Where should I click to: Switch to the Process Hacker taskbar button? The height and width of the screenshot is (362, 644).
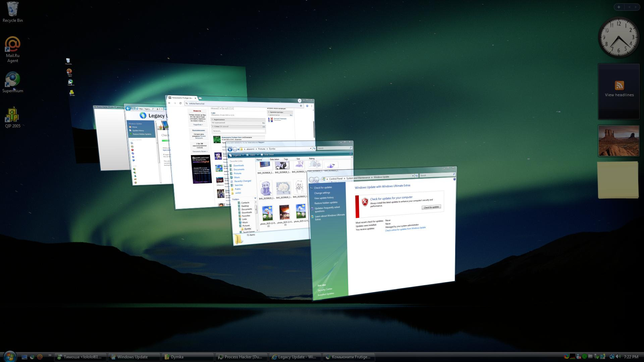tap(241, 357)
